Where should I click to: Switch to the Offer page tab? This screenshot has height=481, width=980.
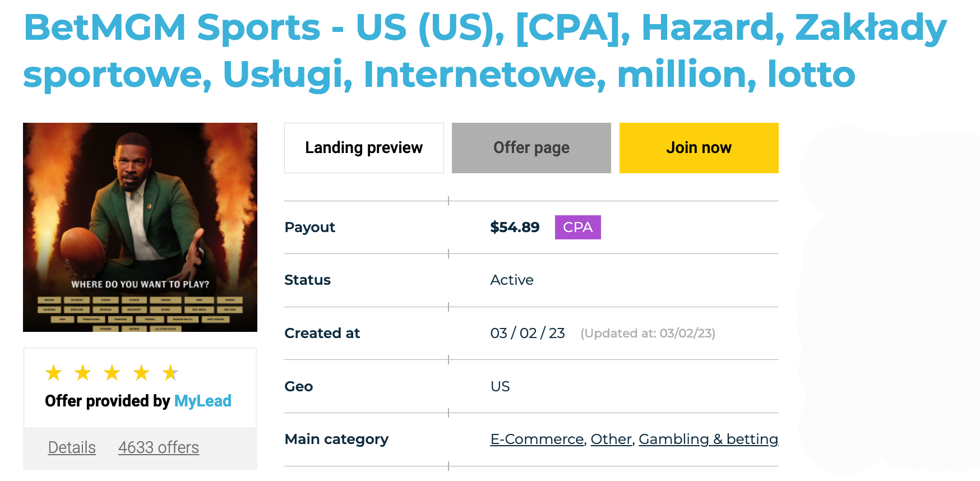(531, 148)
